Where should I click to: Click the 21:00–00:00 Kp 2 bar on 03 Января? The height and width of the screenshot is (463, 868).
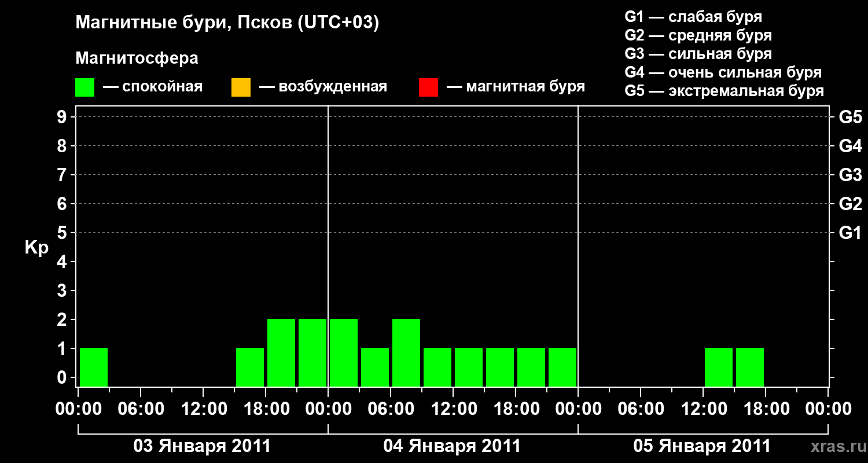click(312, 352)
